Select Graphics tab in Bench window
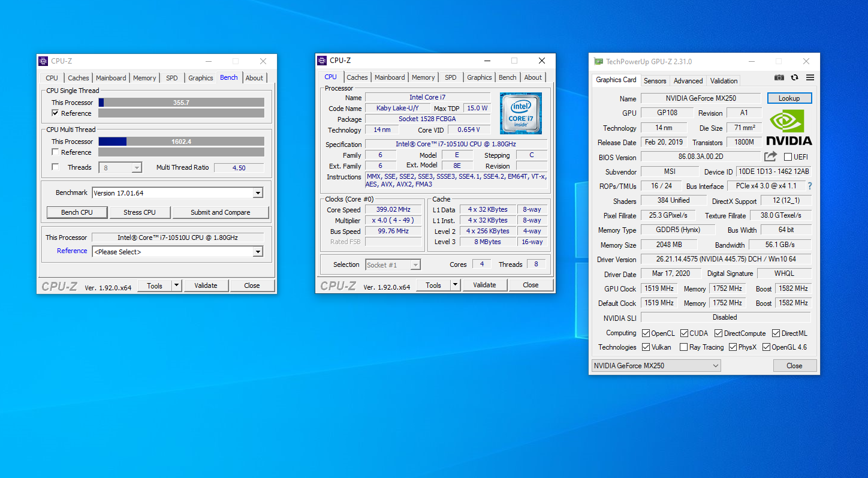The width and height of the screenshot is (868, 478). click(201, 78)
